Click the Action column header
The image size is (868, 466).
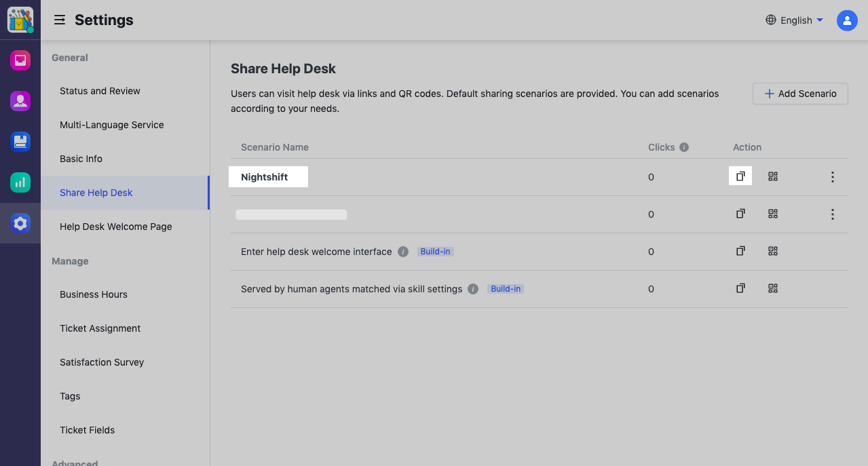(747, 147)
